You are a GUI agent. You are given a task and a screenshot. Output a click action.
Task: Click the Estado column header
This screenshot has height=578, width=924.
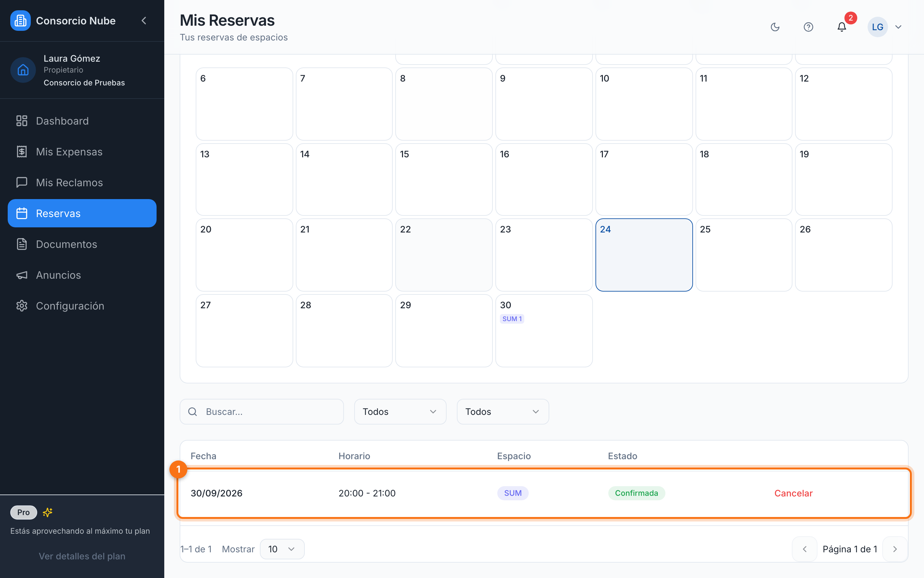[x=622, y=456]
